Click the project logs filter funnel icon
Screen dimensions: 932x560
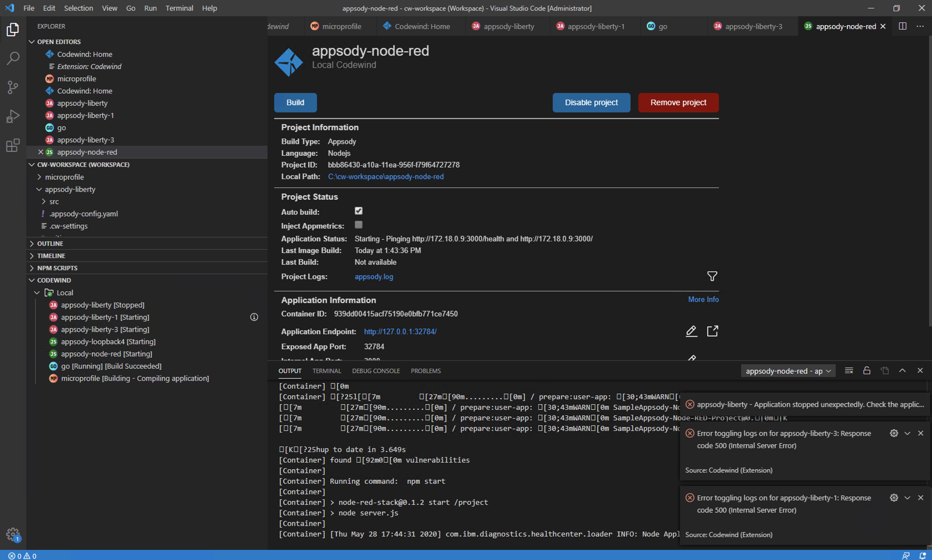pos(712,276)
